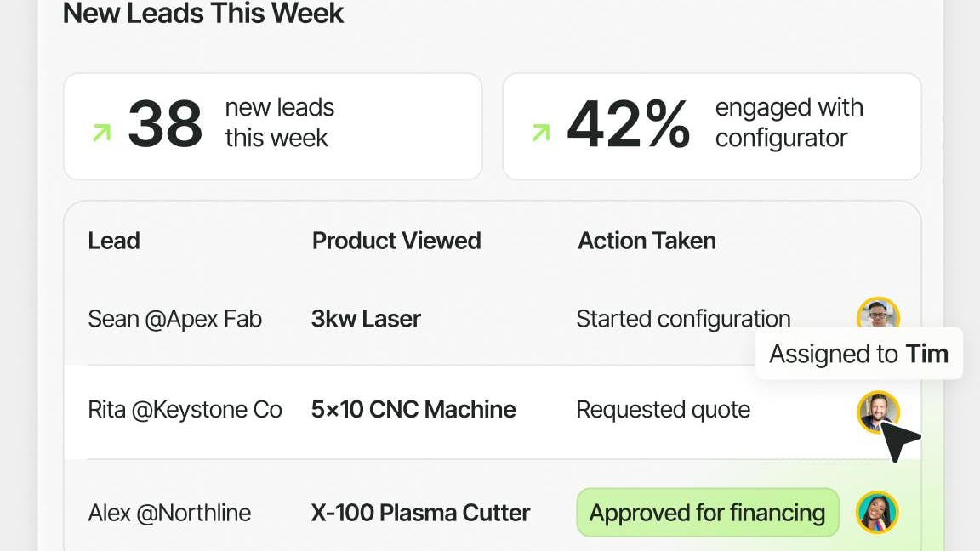Click the Requested quote action text
980x551 pixels.
pos(663,410)
